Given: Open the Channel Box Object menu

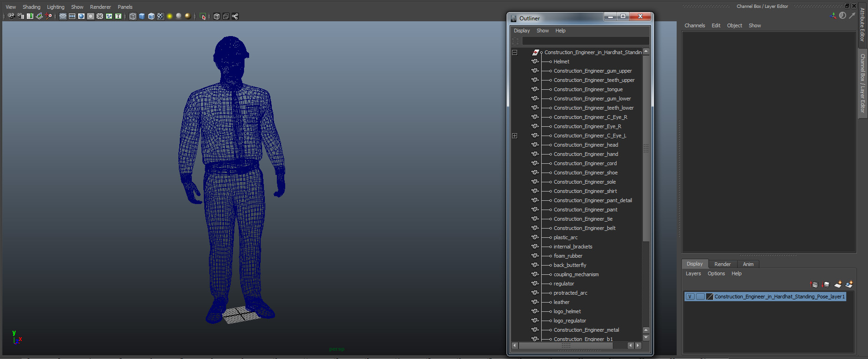Looking at the screenshot, I should pos(734,25).
